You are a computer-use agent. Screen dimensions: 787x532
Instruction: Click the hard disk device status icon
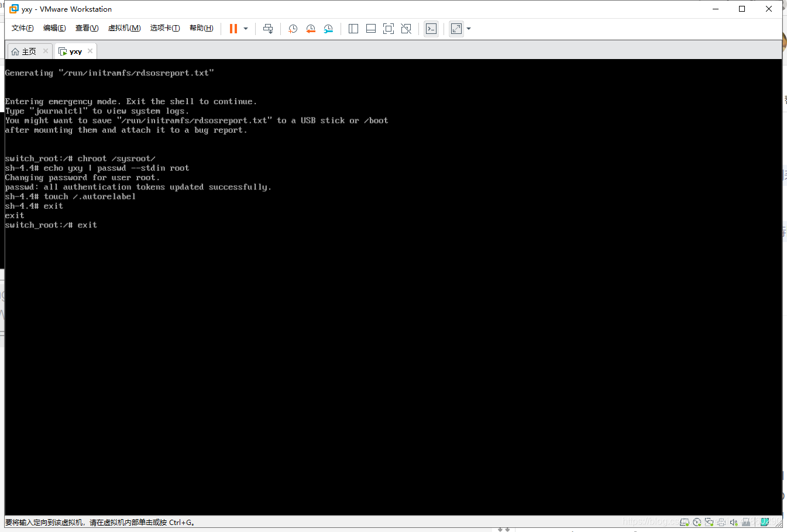[684, 522]
